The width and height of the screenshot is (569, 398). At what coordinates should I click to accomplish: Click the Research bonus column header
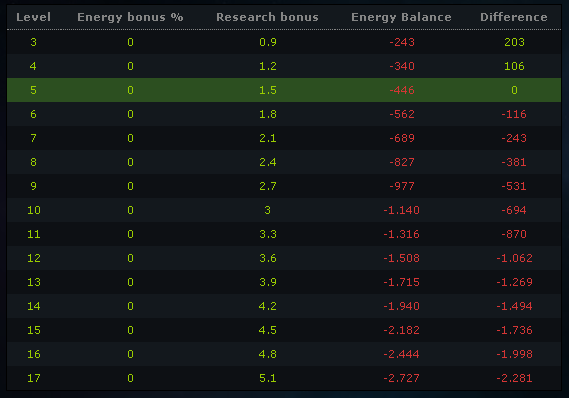(x=267, y=17)
